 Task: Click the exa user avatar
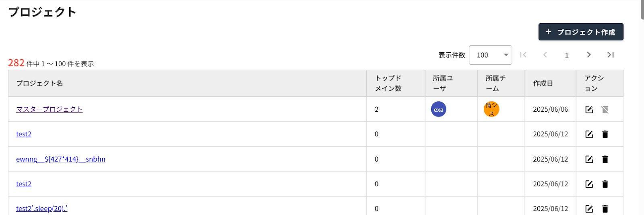point(438,109)
